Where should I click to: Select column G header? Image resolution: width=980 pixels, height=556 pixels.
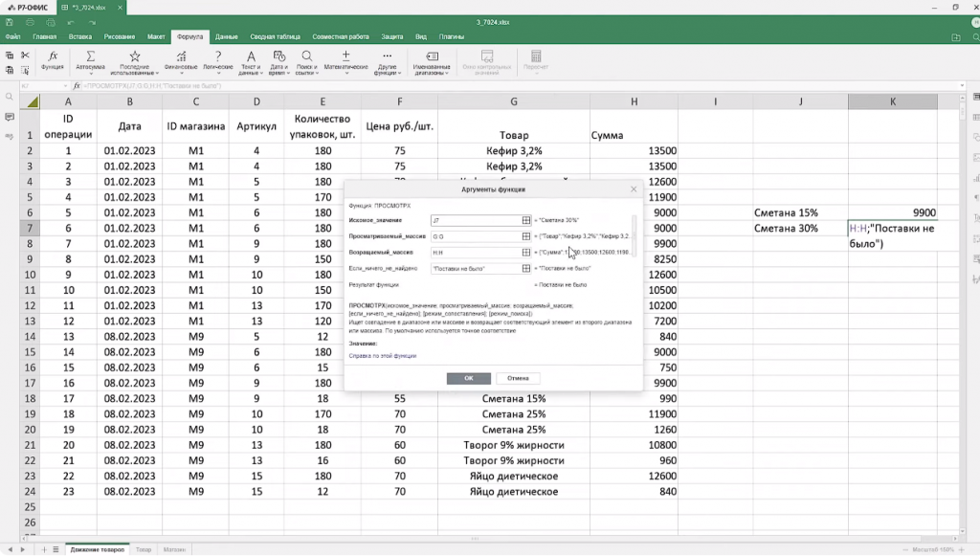(514, 101)
